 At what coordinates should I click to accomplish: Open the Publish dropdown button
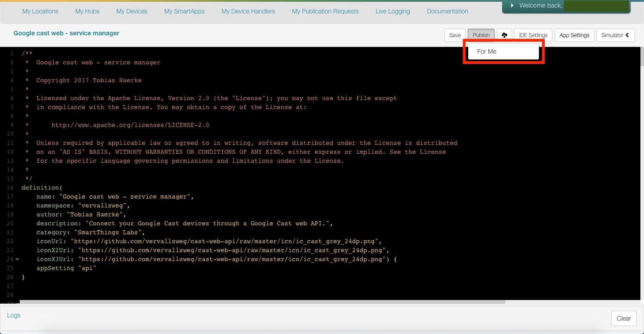[481, 35]
